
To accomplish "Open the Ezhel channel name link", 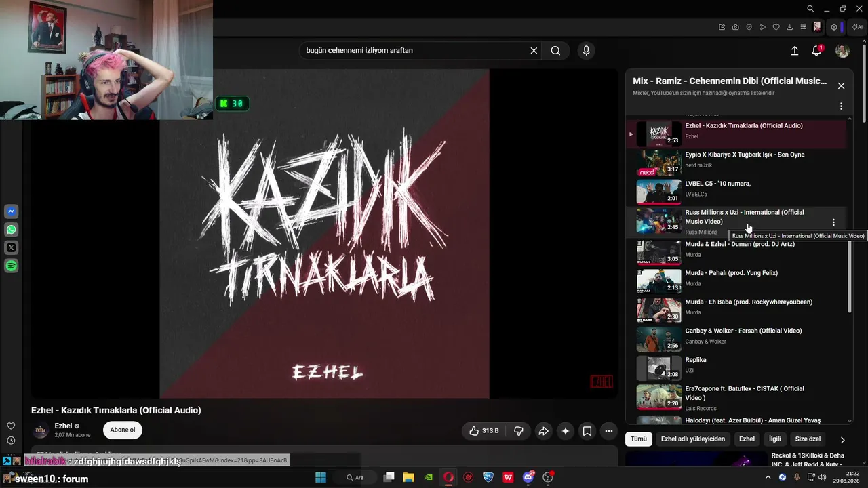I will tap(63, 426).
